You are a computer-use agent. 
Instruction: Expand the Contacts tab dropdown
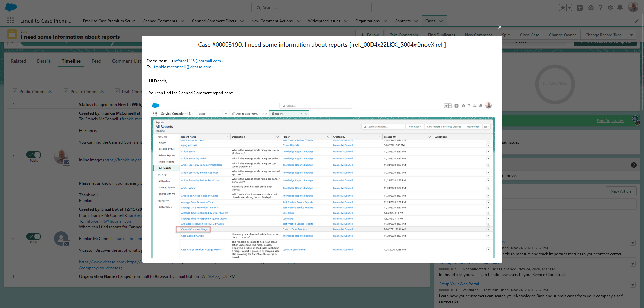click(416, 21)
